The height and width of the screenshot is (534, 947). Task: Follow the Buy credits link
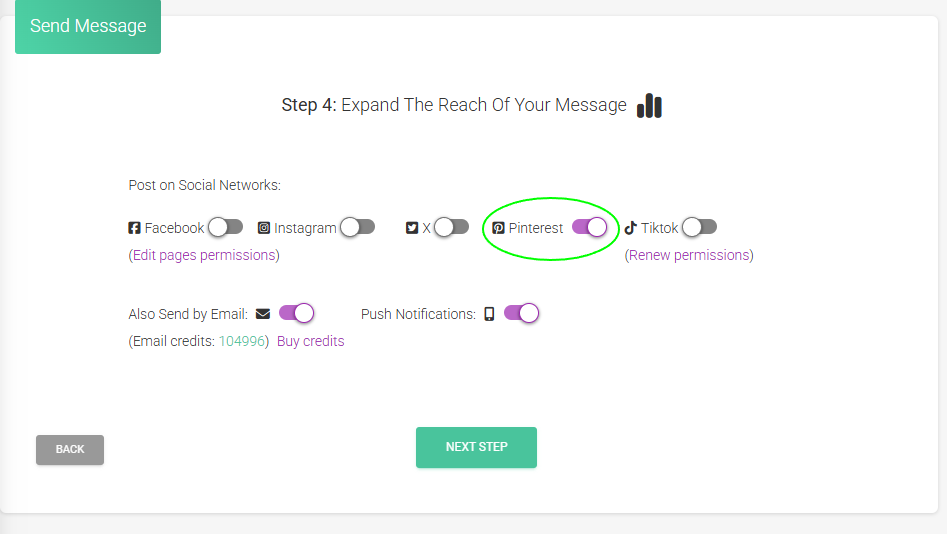[310, 341]
